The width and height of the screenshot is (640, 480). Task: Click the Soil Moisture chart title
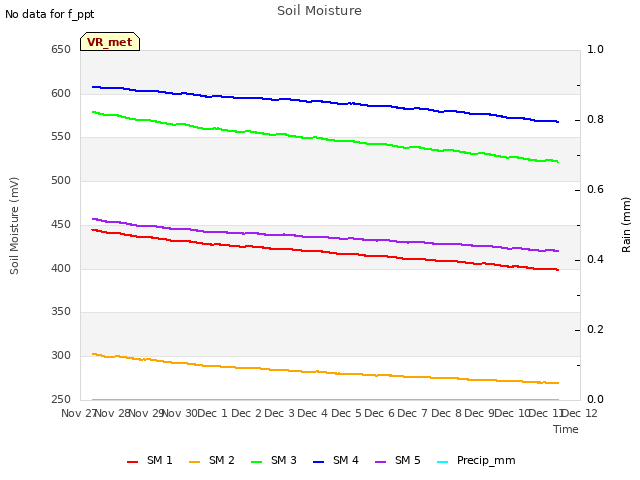[x=319, y=11]
